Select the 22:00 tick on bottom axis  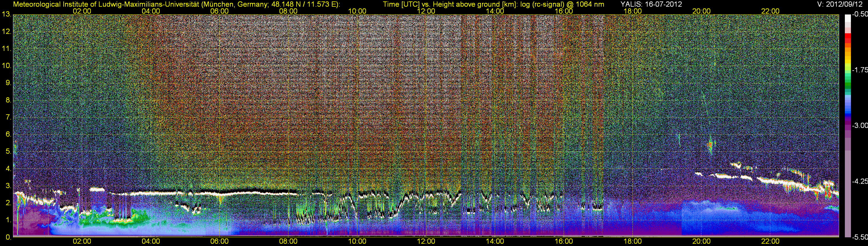point(770,241)
